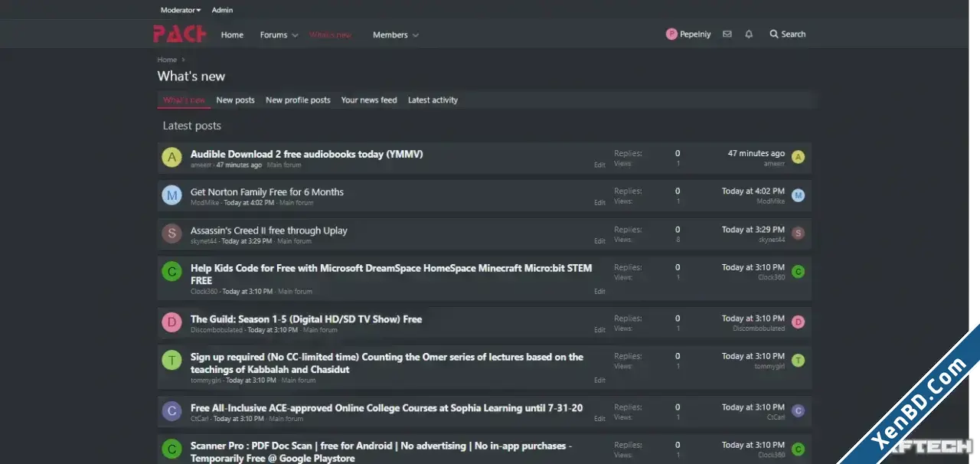Click Edit on The Guild thread
The height and width of the screenshot is (464, 980).
(x=599, y=330)
